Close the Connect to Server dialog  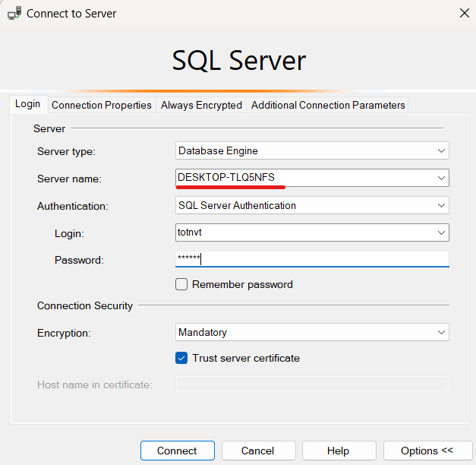464,13
